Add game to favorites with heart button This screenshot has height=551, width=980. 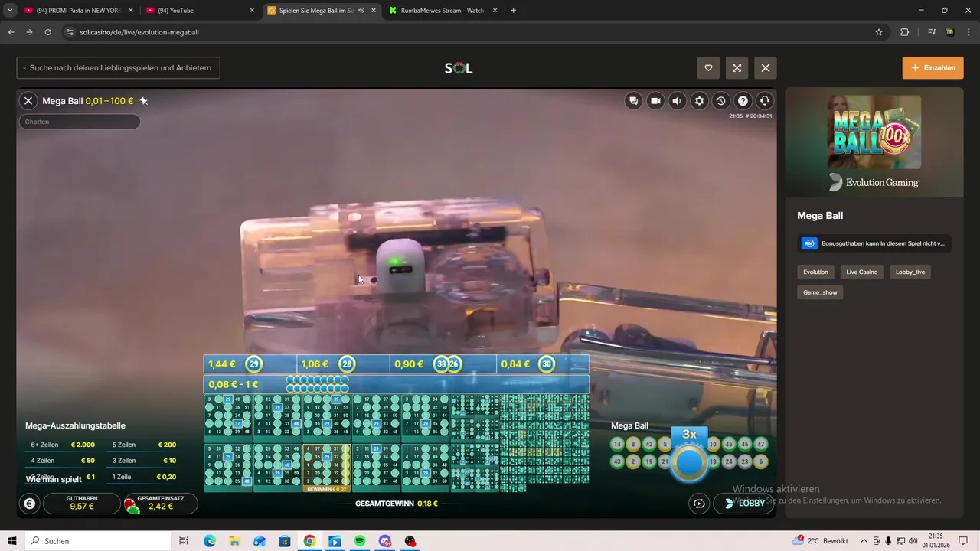click(x=708, y=67)
